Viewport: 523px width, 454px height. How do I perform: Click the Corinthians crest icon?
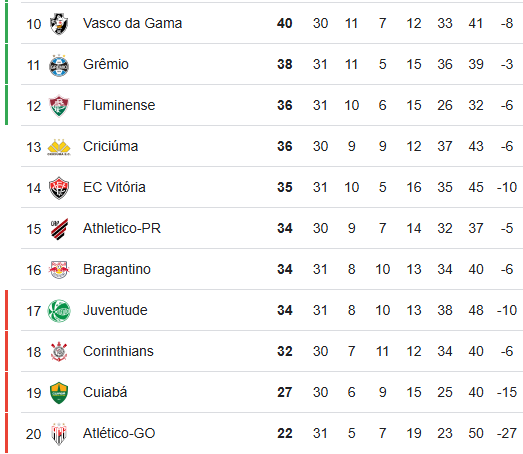(59, 352)
